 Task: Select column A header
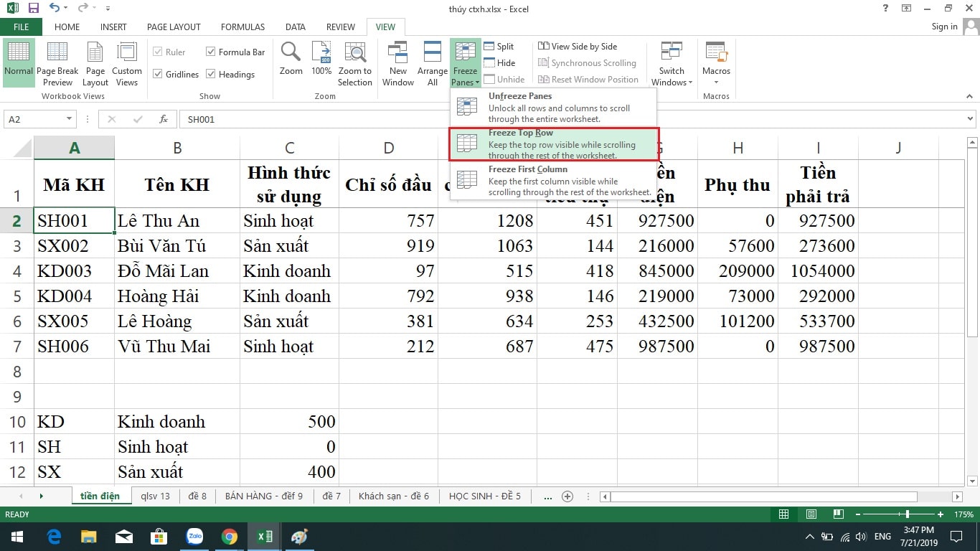tap(74, 148)
